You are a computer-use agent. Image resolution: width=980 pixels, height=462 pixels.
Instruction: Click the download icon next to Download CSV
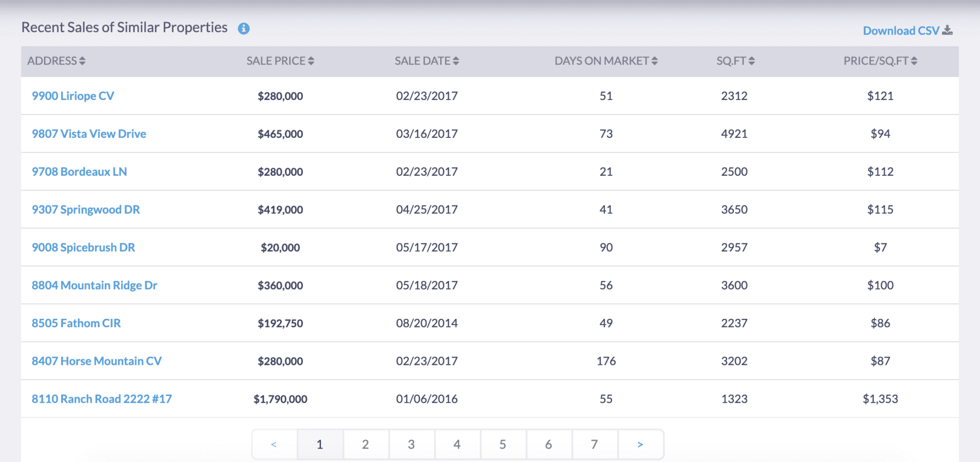point(947,30)
